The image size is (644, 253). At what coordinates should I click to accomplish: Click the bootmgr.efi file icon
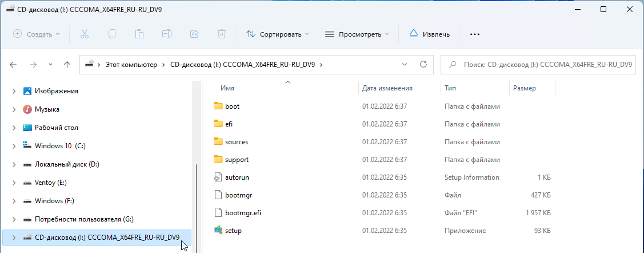(218, 213)
